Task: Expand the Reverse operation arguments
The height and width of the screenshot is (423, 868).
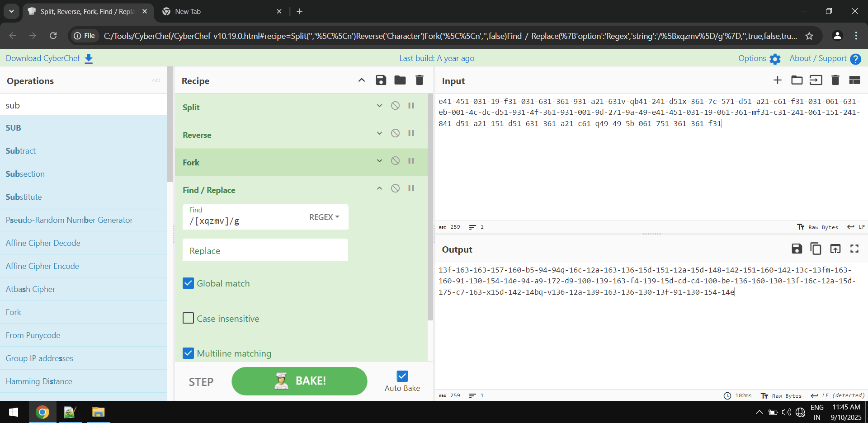Action: pos(380,133)
